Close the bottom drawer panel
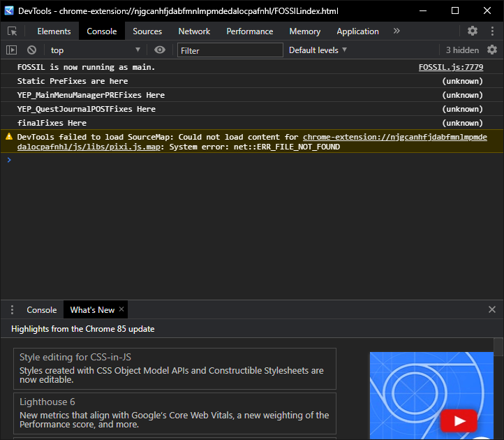504x440 pixels. tap(492, 309)
